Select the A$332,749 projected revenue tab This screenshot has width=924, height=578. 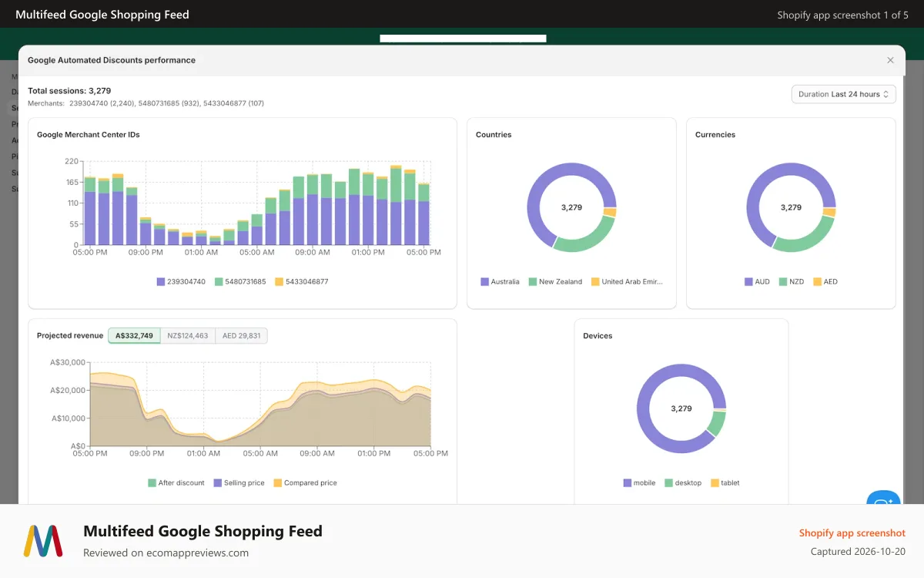pyautogui.click(x=134, y=336)
